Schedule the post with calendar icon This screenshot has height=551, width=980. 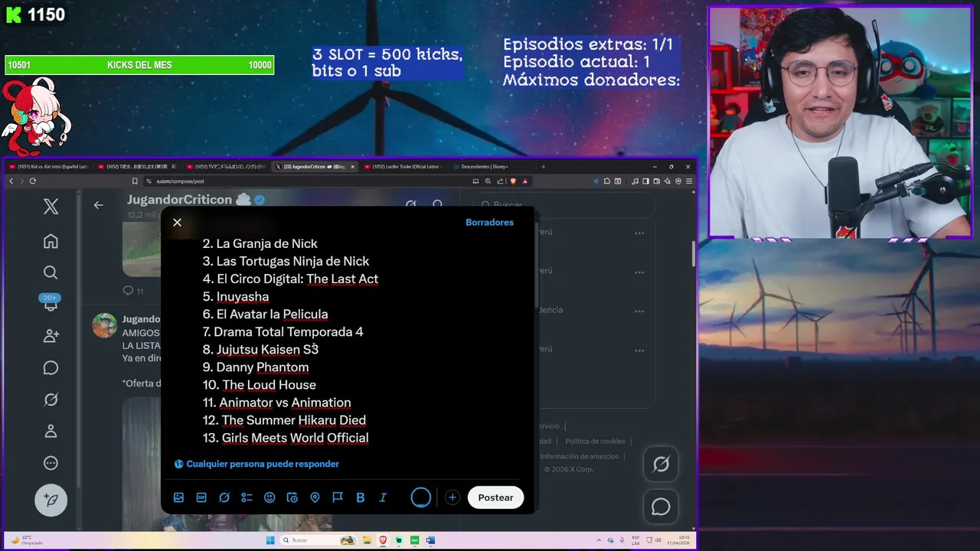click(292, 497)
